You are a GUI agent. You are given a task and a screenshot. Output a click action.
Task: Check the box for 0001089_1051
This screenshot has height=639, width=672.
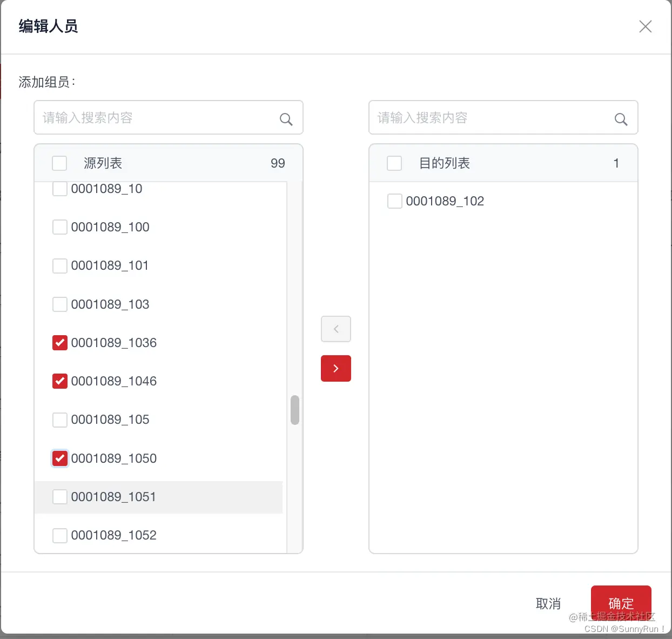point(60,497)
